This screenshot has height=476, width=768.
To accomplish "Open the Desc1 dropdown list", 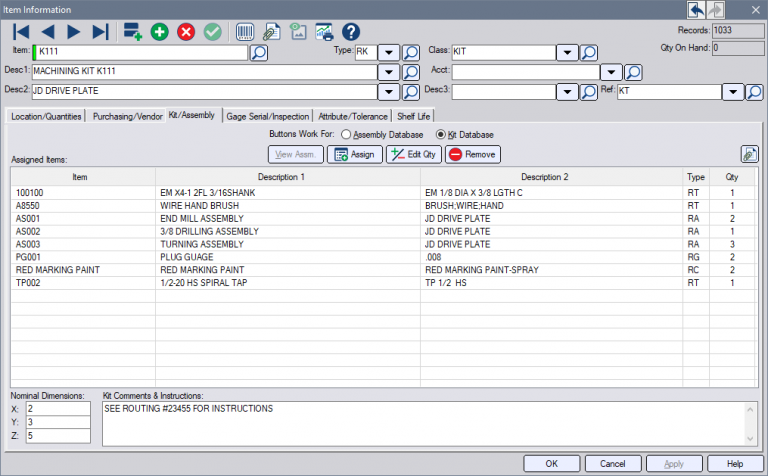I will pyautogui.click(x=387, y=73).
